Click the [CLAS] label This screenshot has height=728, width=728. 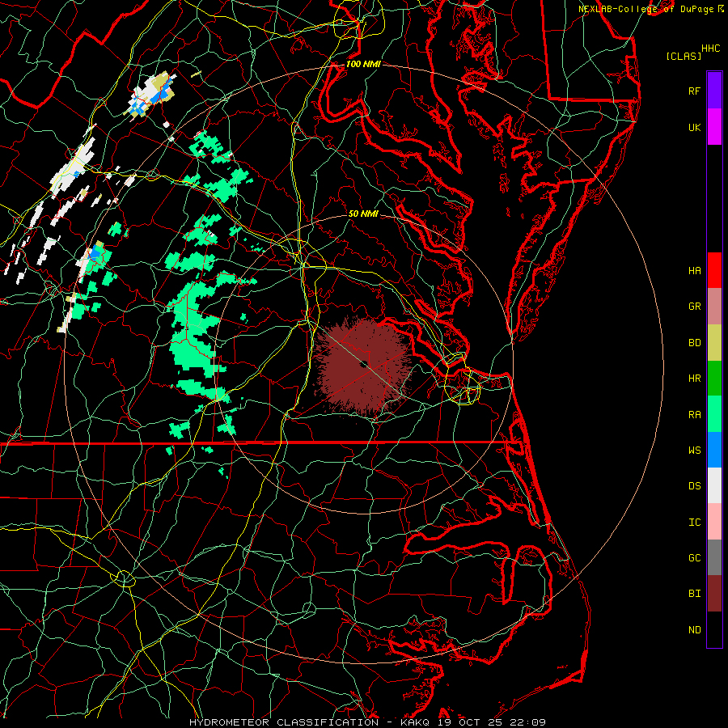pos(684,56)
